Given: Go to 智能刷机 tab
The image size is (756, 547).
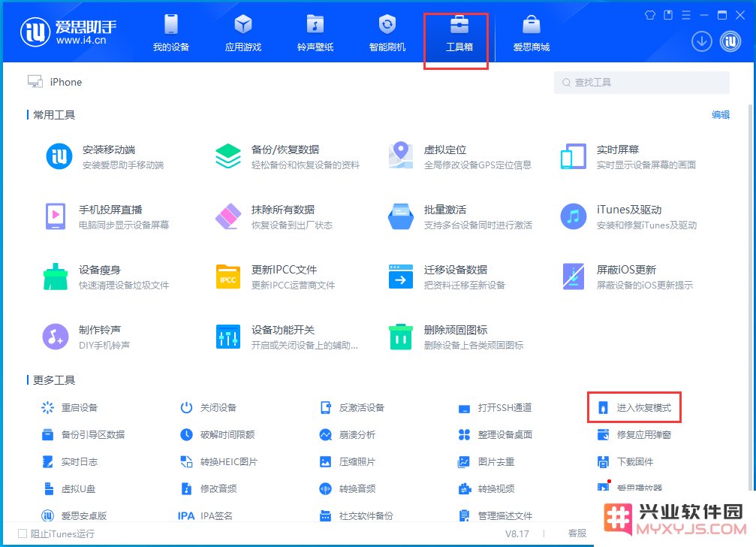Looking at the screenshot, I should pyautogui.click(x=387, y=33).
